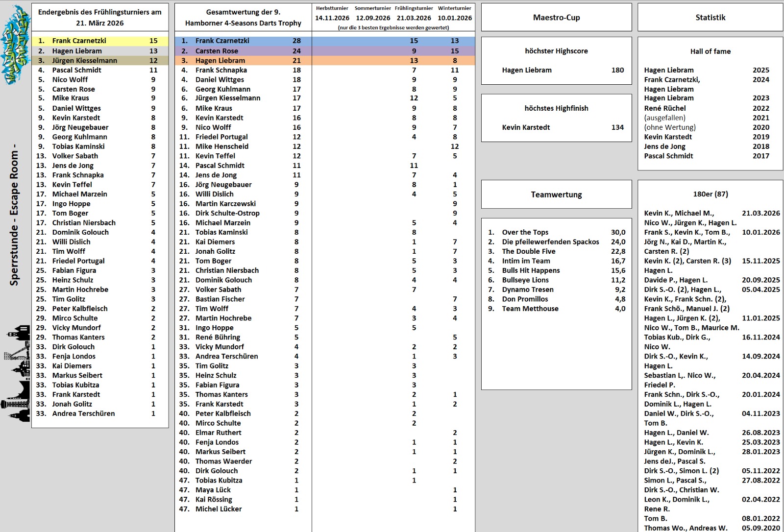Viewport: 784px width, 532px height.
Task: Click the Teamwertung section header
Action: click(x=556, y=194)
